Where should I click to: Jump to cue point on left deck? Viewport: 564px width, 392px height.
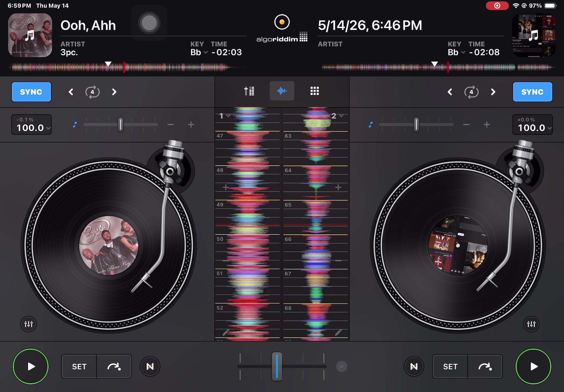pos(114,366)
